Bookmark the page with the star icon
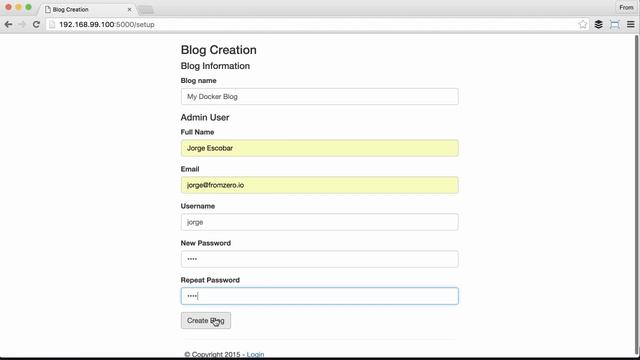This screenshot has width=640, height=360. pos(582,24)
